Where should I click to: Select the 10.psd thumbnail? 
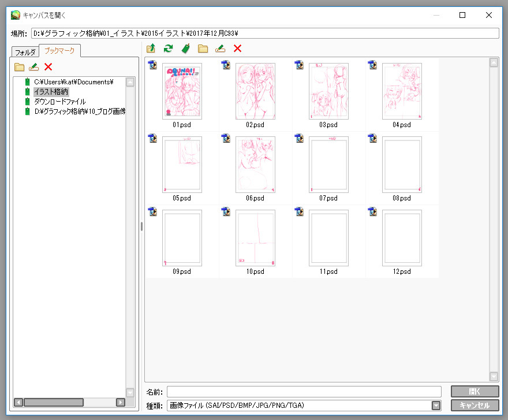(x=255, y=237)
